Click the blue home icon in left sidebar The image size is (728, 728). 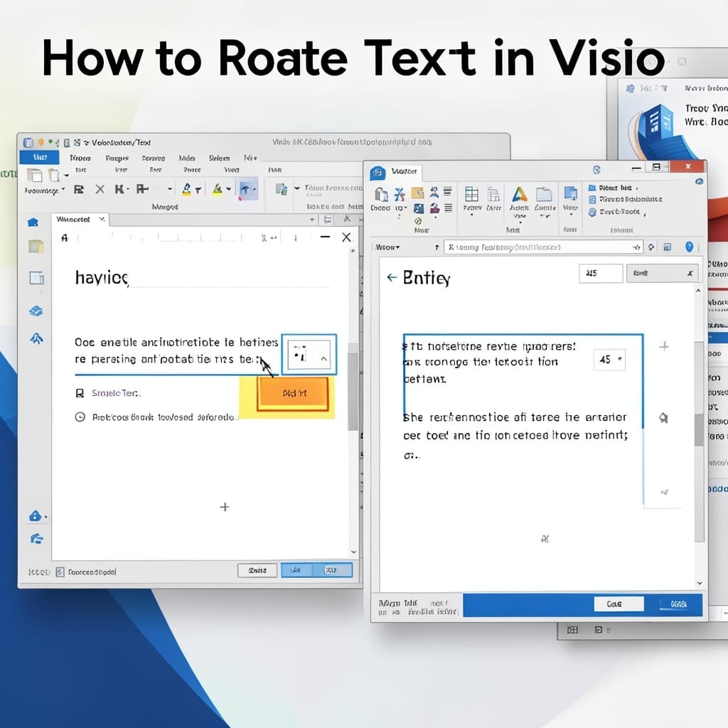pyautogui.click(x=33, y=223)
